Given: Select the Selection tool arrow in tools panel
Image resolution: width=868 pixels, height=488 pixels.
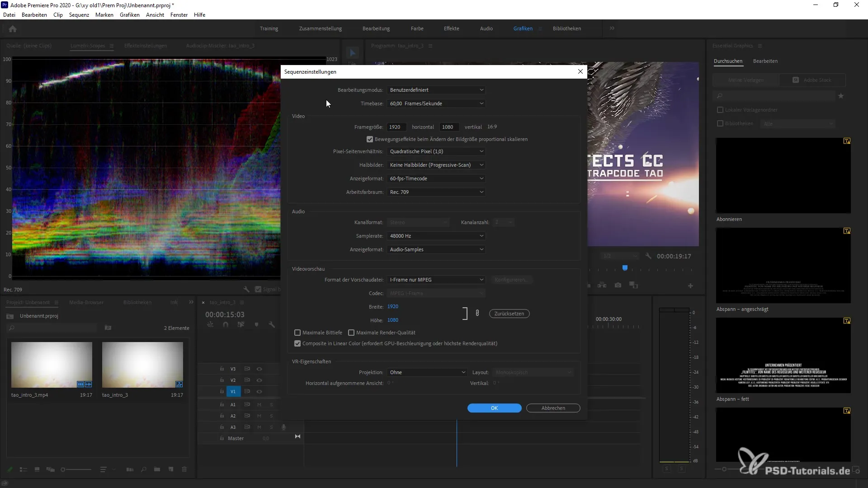Looking at the screenshot, I should (353, 53).
